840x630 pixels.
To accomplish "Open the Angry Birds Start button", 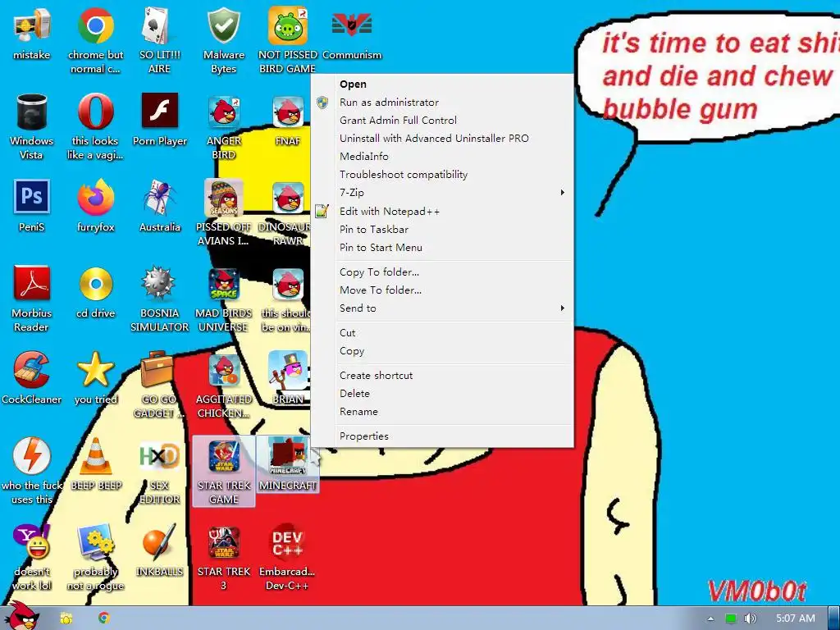I will point(22,616).
